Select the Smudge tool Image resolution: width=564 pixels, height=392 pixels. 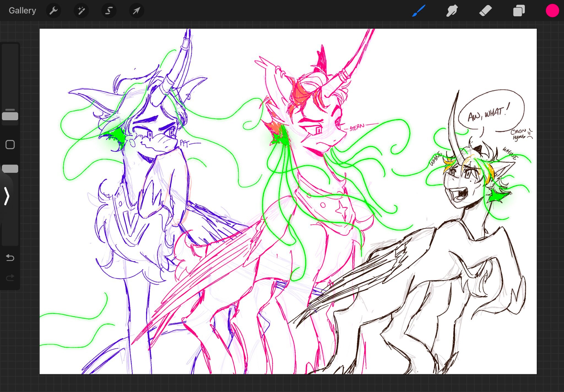(452, 11)
